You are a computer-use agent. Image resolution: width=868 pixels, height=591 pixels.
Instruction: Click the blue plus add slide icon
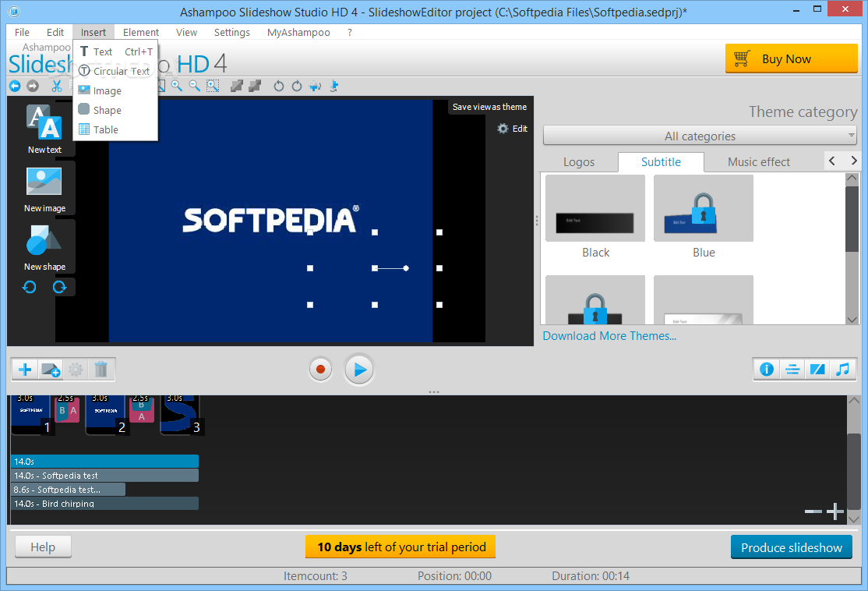25,370
